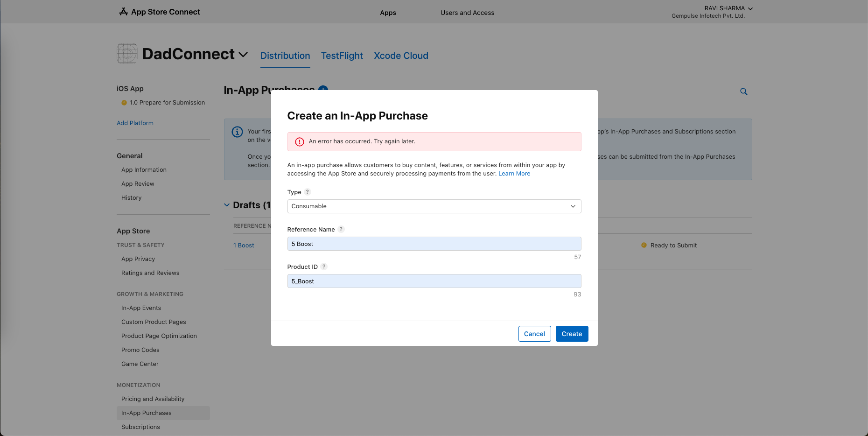The height and width of the screenshot is (436, 868).
Task: Select In-App Purchases in sidebar
Action: tap(163, 413)
